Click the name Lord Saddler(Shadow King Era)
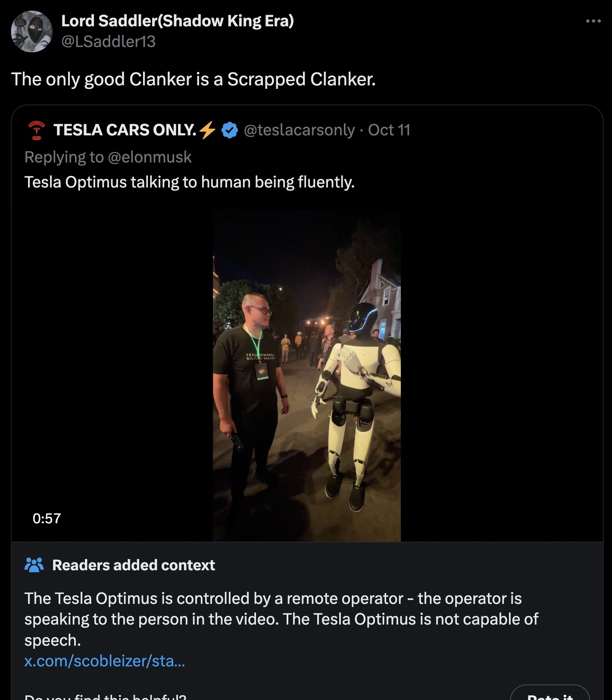This screenshot has height=700, width=612. (177, 19)
